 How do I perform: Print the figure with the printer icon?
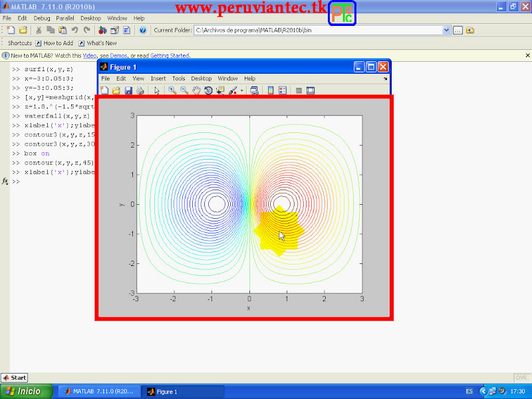(x=140, y=90)
